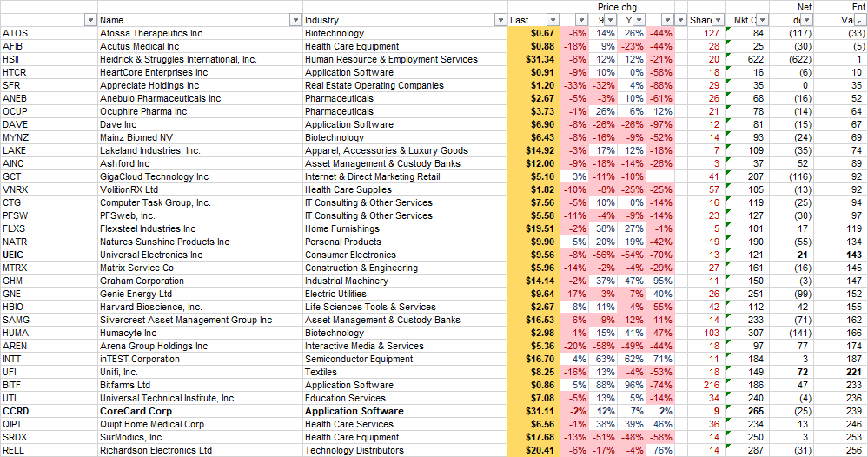Open the Mkt C column filter dropdown
868x457 pixels.
(762, 20)
